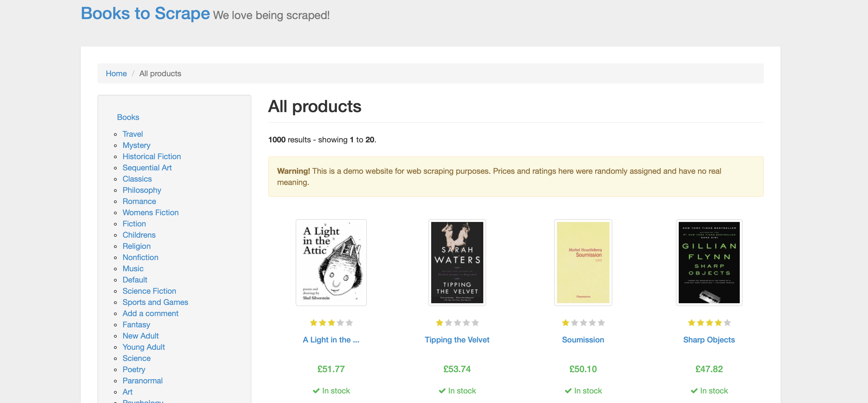Click the A Light in the ... title
The height and width of the screenshot is (403, 868).
click(x=331, y=340)
